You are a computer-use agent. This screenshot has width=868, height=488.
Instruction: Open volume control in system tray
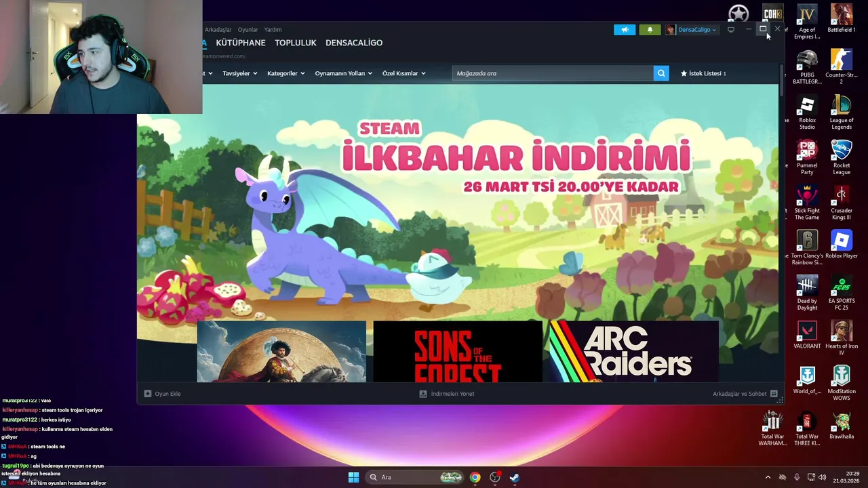tap(822, 477)
